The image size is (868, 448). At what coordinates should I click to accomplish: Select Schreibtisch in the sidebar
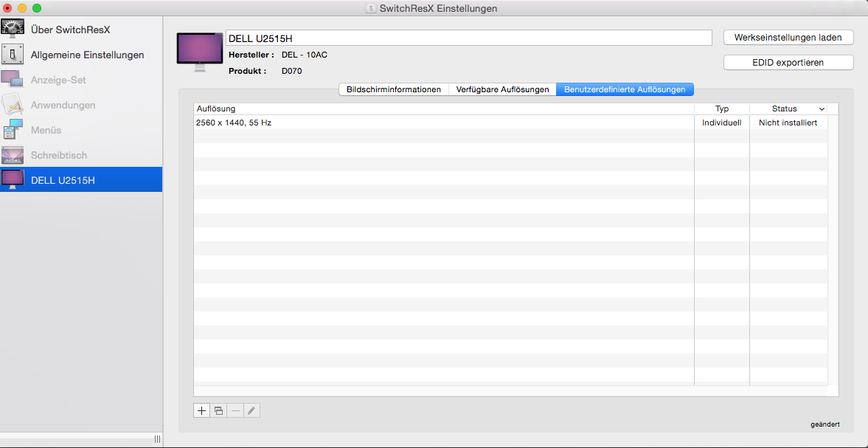coord(81,155)
